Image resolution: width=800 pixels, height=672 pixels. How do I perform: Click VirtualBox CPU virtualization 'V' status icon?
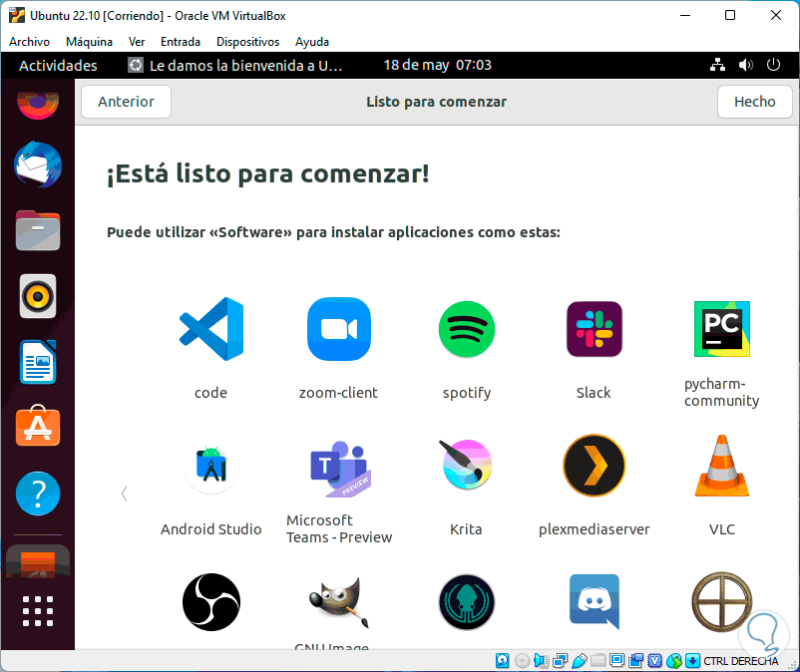[655, 661]
